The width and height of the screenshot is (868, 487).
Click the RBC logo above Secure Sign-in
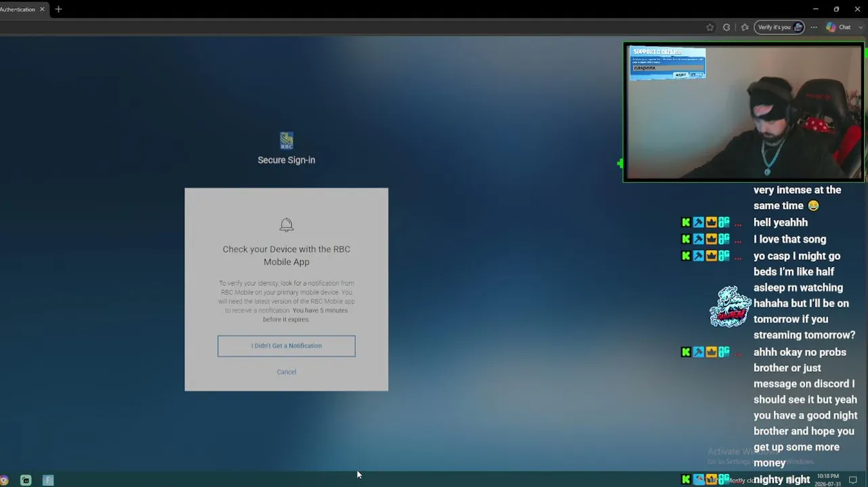coord(286,141)
